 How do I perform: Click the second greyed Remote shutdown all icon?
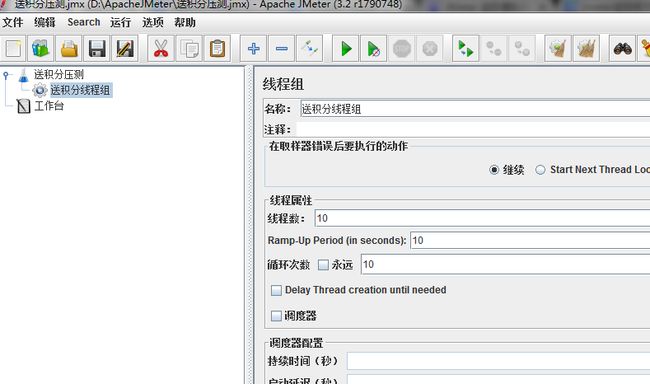point(522,49)
